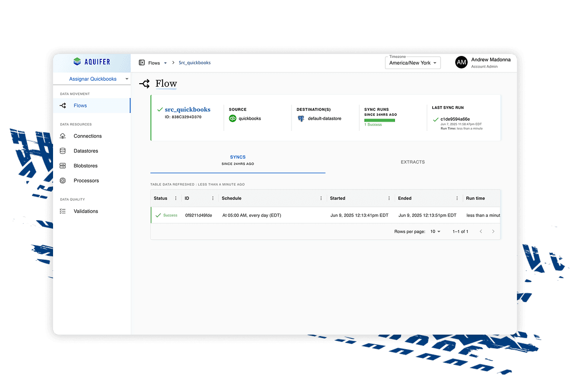Open Connections in the sidebar
Screen dimensions: 570x392
coord(92,136)
